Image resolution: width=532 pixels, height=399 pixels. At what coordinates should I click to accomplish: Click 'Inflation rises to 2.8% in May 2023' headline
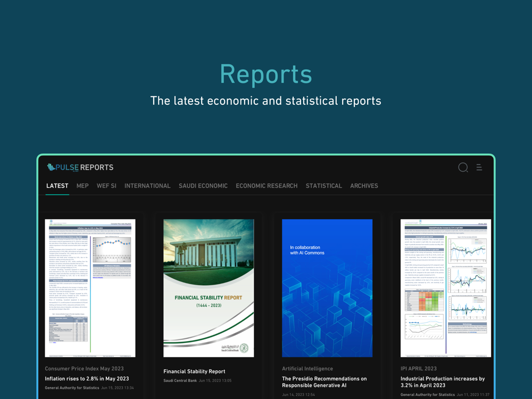tap(87, 379)
